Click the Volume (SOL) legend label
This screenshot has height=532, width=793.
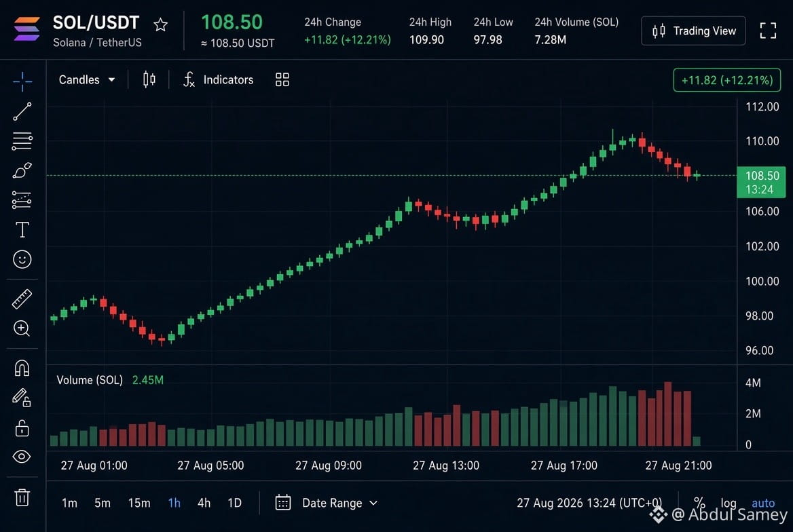90,380
